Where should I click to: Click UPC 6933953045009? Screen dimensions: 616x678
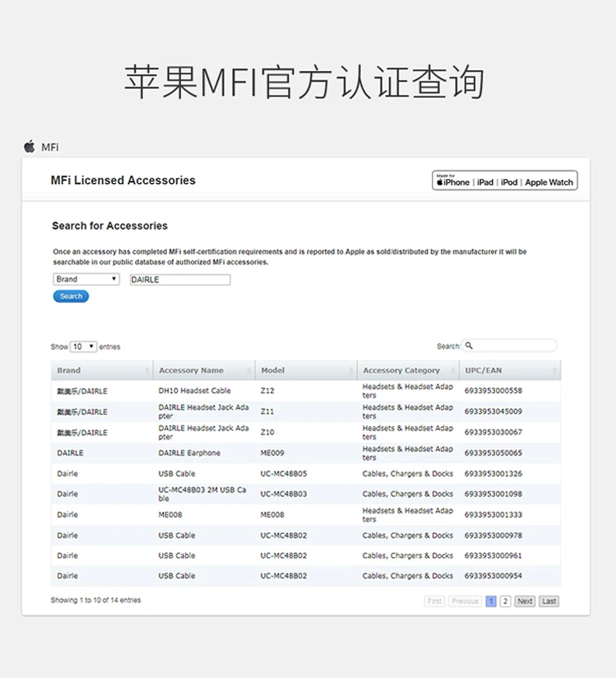[x=493, y=411]
